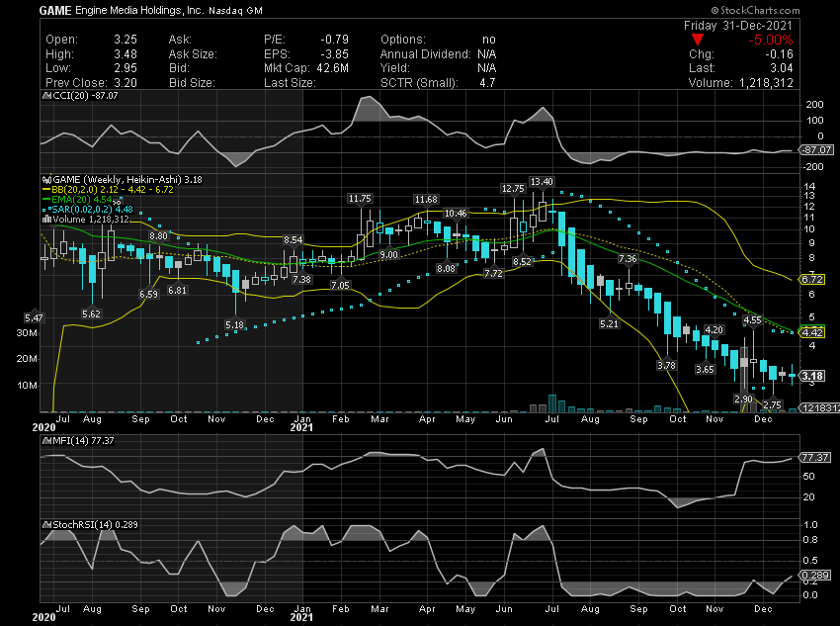Click the 2.75 low price label
The width and height of the screenshot is (840, 626).
point(772,404)
